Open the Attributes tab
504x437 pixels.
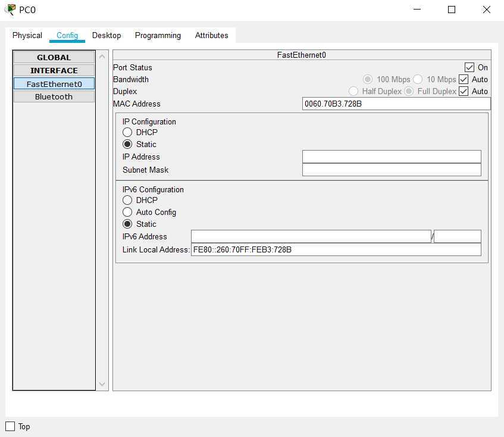pos(211,35)
